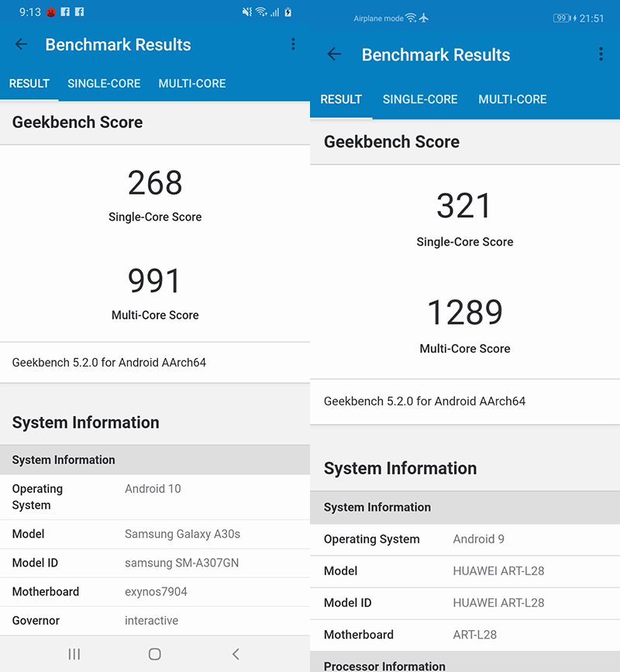Tap the 'HUAWEI ART-L28' value in the Model row
Viewport: 620px width, 672px height.
coord(499,571)
